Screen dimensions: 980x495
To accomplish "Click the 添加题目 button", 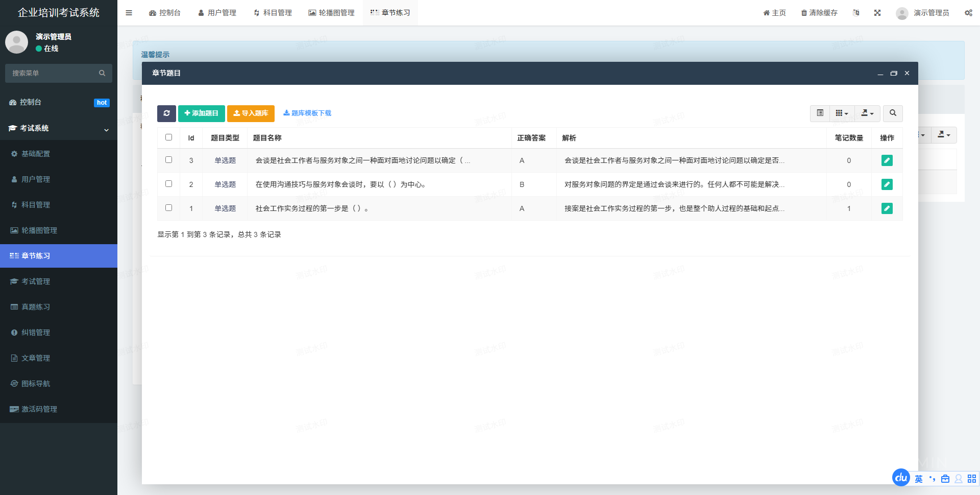I will pyautogui.click(x=201, y=113).
